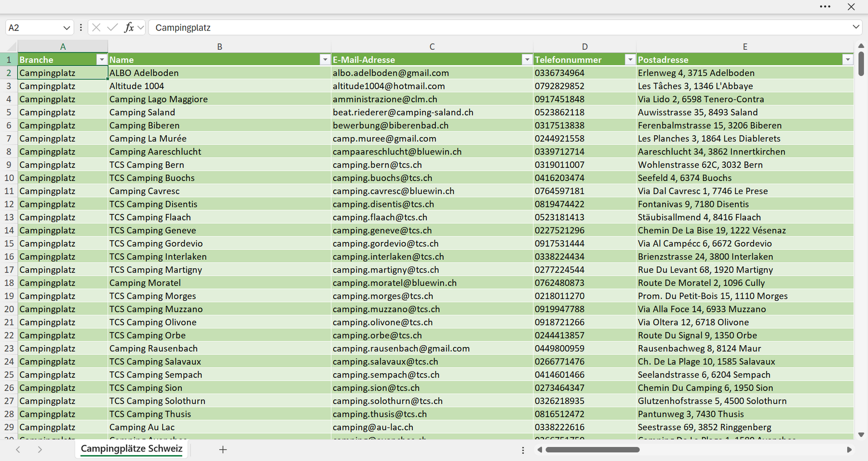Open Telefonnummer column filter dropdown
868x461 pixels.
coord(630,59)
